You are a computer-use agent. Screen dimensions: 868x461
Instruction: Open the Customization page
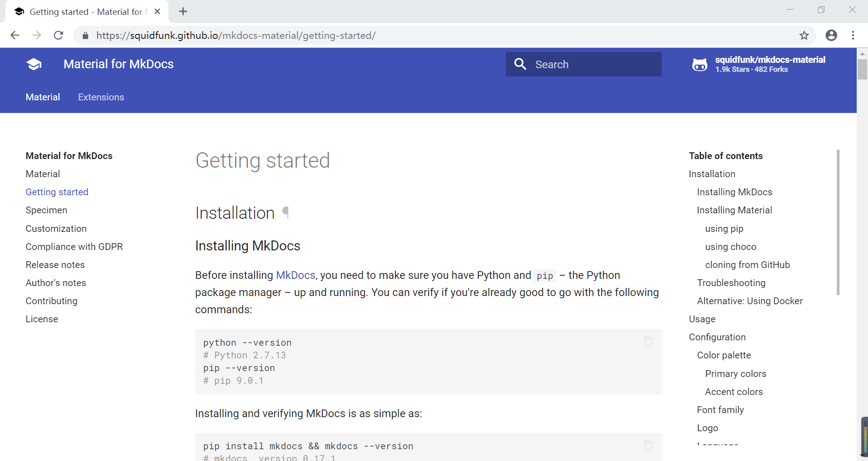coord(56,229)
